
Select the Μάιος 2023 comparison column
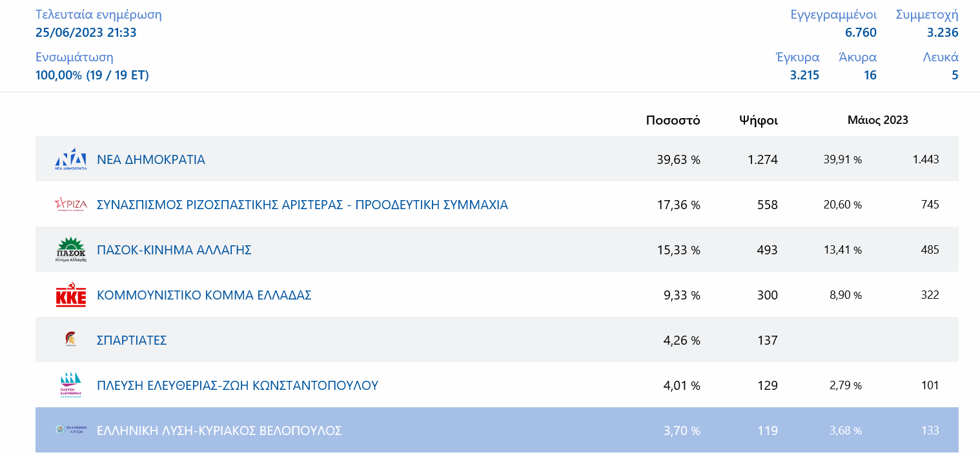coord(877,119)
